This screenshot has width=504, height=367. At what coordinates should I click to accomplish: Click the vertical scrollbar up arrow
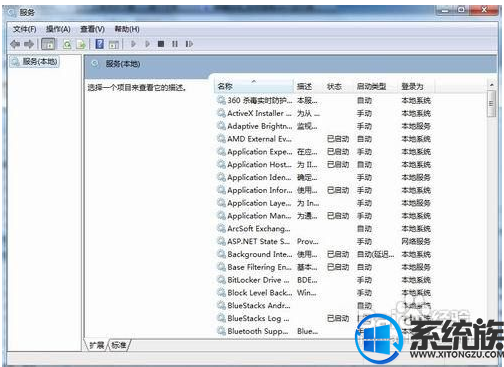pyautogui.click(x=492, y=85)
